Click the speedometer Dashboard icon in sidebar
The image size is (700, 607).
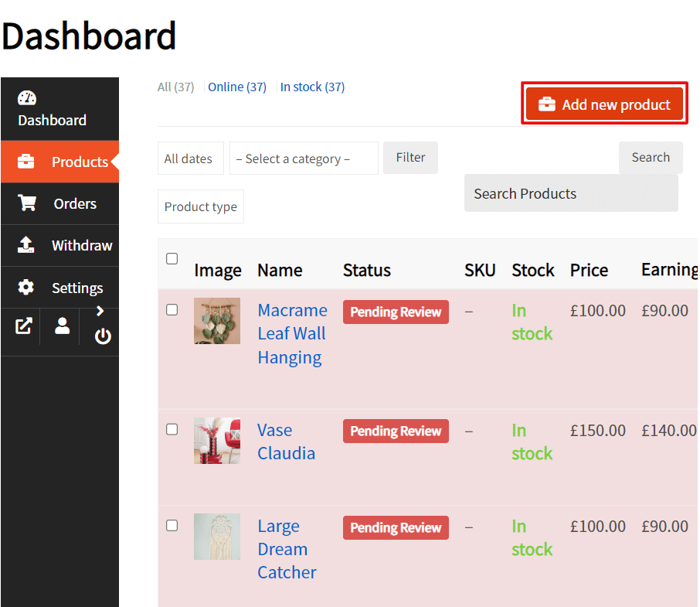pyautogui.click(x=27, y=98)
